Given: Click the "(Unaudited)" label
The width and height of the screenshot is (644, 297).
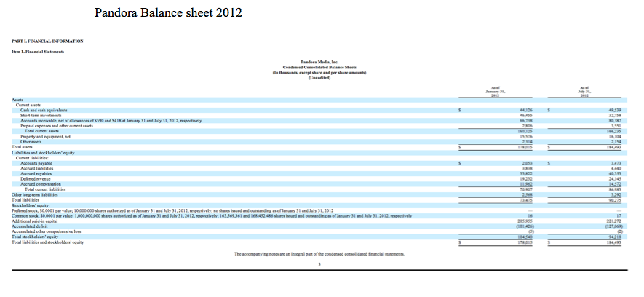Looking at the screenshot, I should tap(319, 77).
